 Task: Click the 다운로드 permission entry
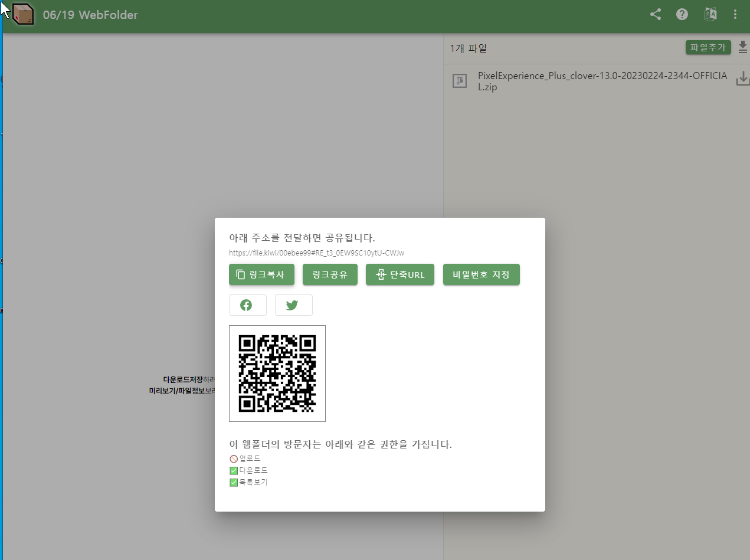pyautogui.click(x=248, y=470)
